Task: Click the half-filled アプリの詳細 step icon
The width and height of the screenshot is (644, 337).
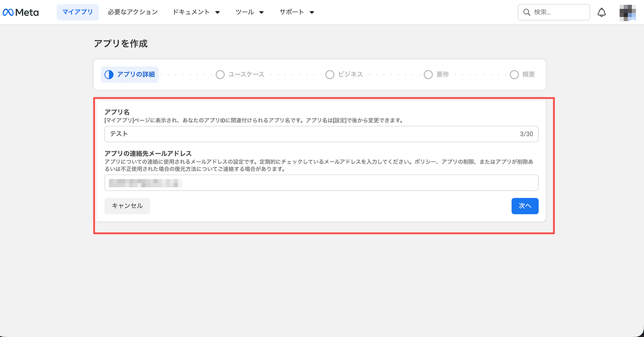Action: (x=109, y=74)
